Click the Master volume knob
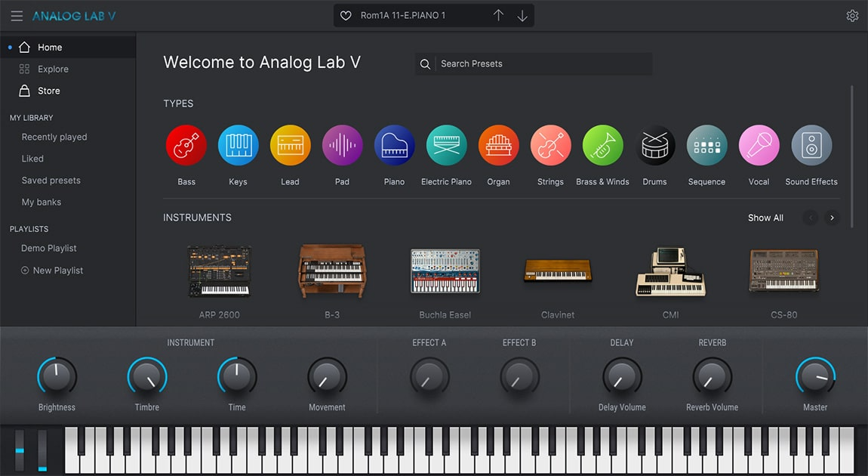868x476 pixels. (x=815, y=376)
